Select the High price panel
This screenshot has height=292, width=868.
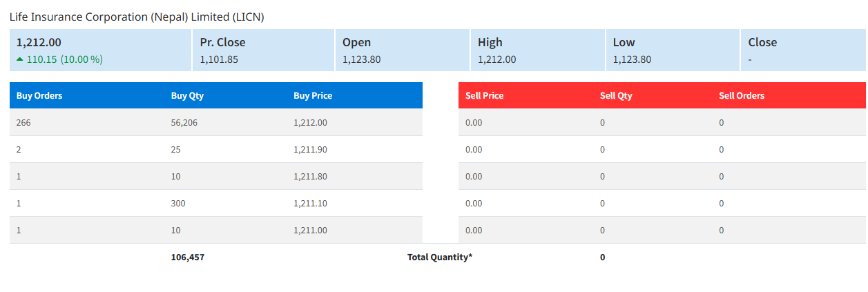537,50
